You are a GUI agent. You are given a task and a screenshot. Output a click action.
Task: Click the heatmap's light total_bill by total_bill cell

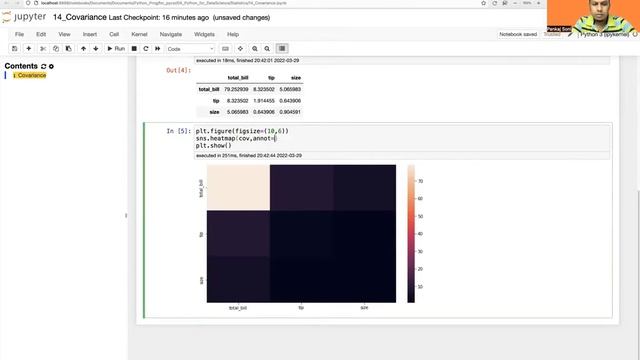pos(238,188)
